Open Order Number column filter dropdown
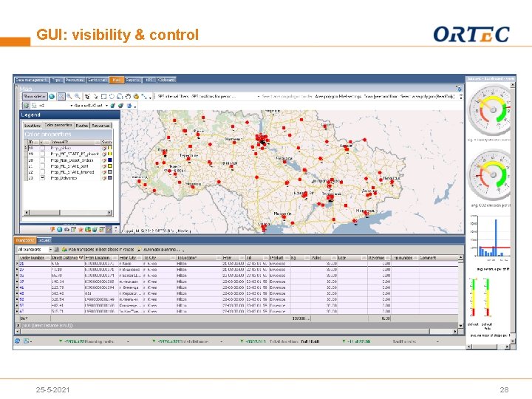This screenshot has height=399, width=532. tap(48, 258)
